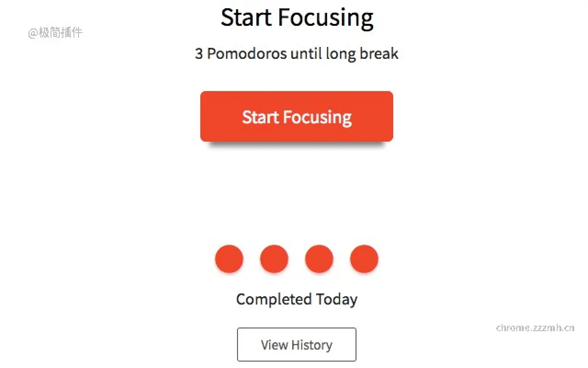Click the second red pomodoro dot
The width and height of the screenshot is (588, 368).
[274, 259]
